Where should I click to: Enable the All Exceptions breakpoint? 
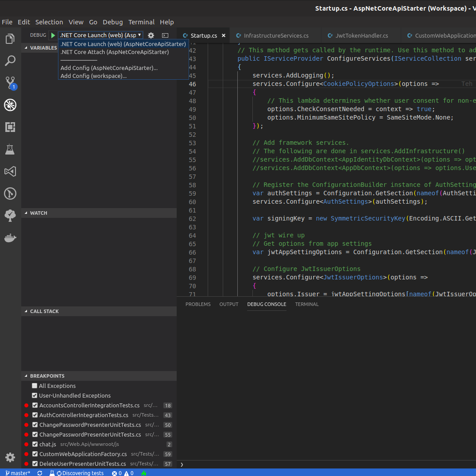point(34,386)
